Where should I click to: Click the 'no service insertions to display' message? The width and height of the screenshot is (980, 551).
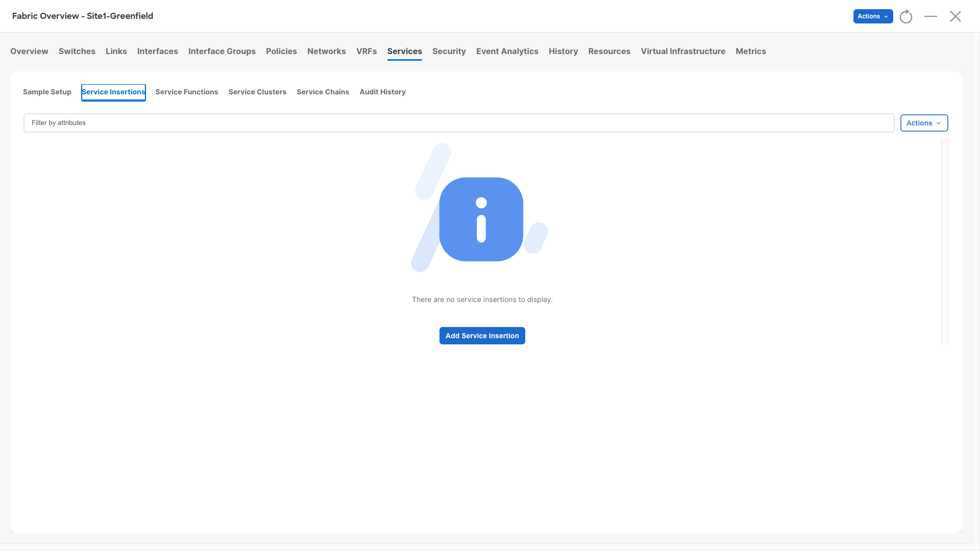click(482, 299)
